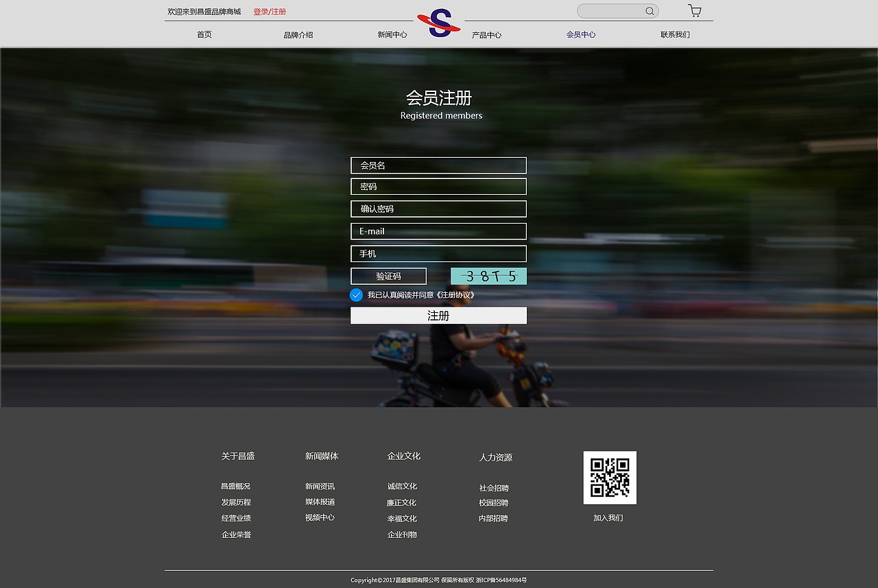Click the 会员注册 page title

point(439,97)
